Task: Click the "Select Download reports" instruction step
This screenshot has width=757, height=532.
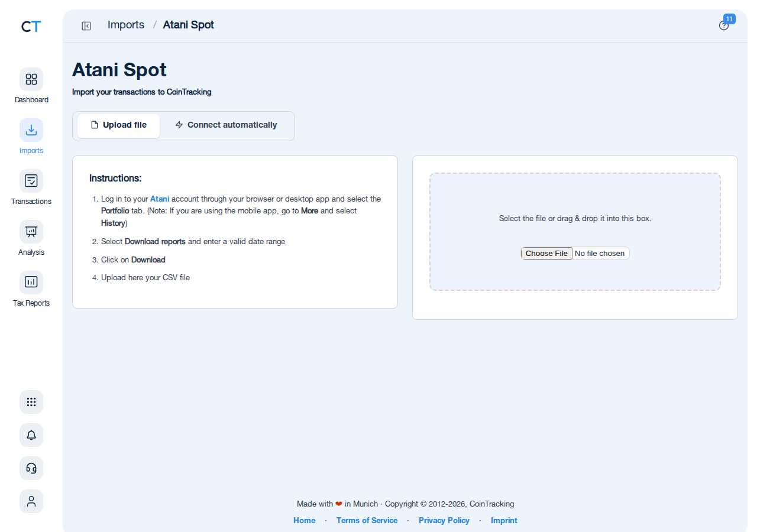Action: pyautogui.click(x=193, y=242)
